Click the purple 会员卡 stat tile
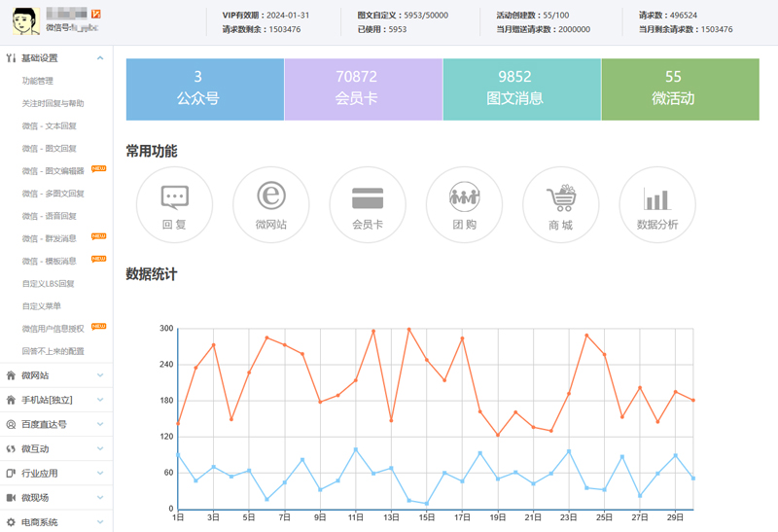 tap(363, 89)
